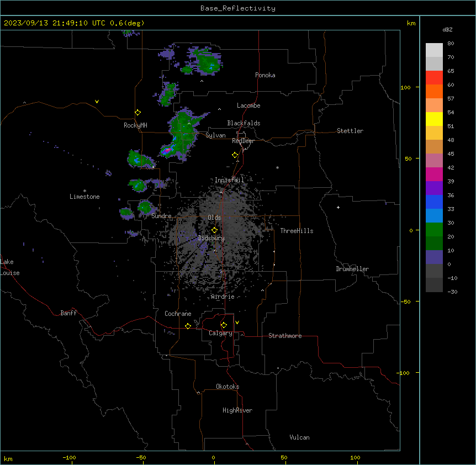Screen dimensions: 476x465
Task: Select the Ponoka city label
Action: point(265,75)
